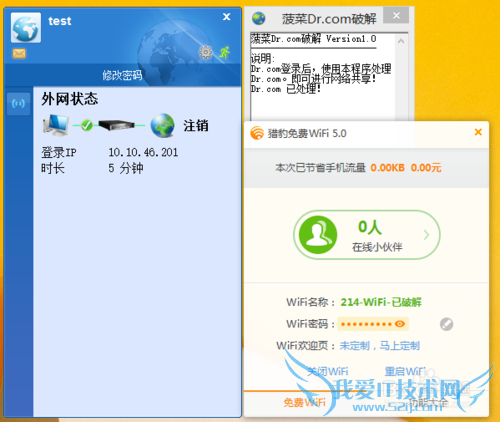Click the green running man icon
This screenshot has height=422, width=500.
225,52
